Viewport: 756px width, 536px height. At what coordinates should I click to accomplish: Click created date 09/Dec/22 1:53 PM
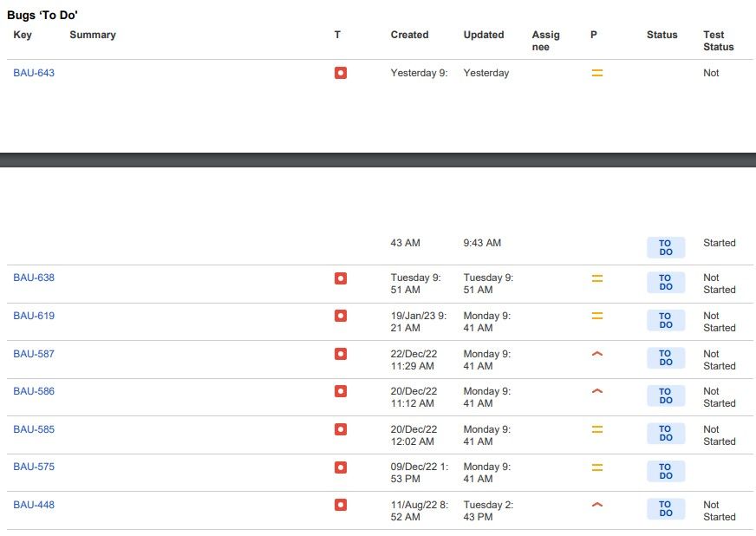pyautogui.click(x=420, y=473)
